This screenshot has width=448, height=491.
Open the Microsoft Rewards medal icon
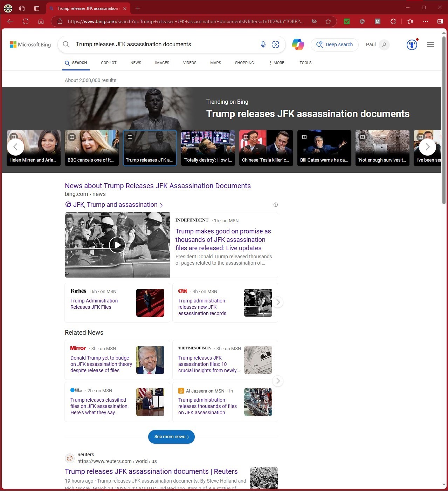(412, 45)
